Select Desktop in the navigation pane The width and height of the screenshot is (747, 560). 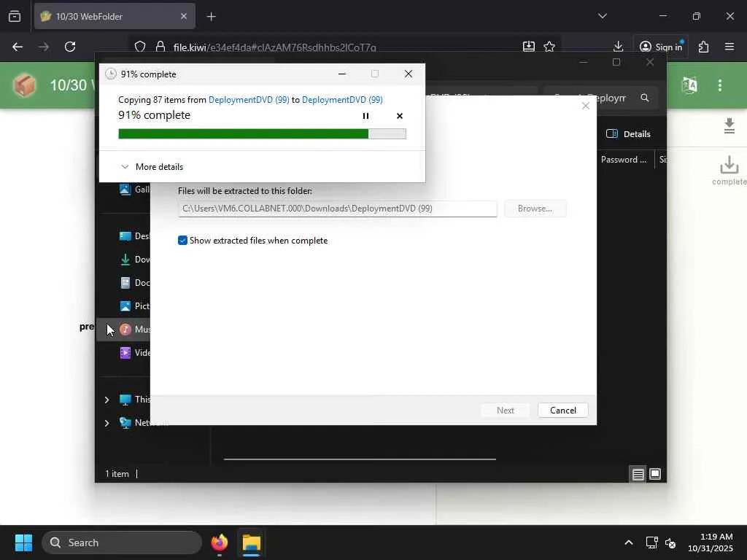pyautogui.click(x=134, y=236)
